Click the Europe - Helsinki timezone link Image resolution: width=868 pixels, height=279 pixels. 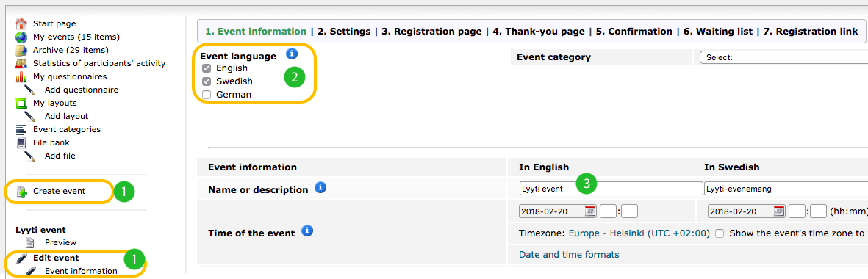click(x=639, y=233)
